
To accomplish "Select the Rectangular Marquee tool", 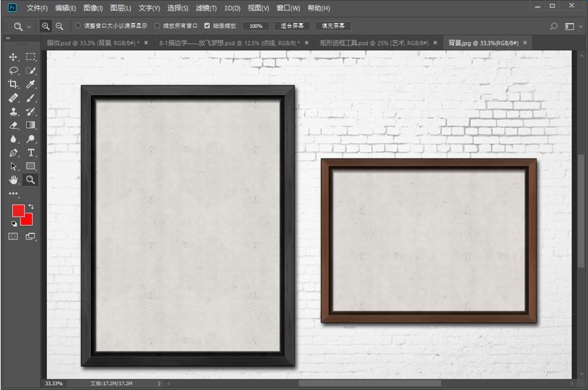I will [31, 56].
